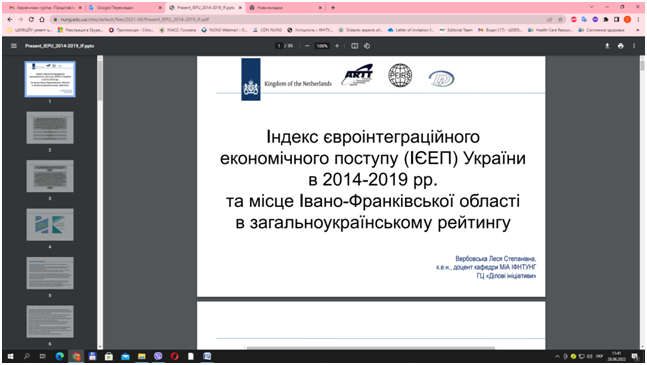Viewport: 647px width, 365px height.
Task: Click the page number input field
Action: [x=279, y=46]
